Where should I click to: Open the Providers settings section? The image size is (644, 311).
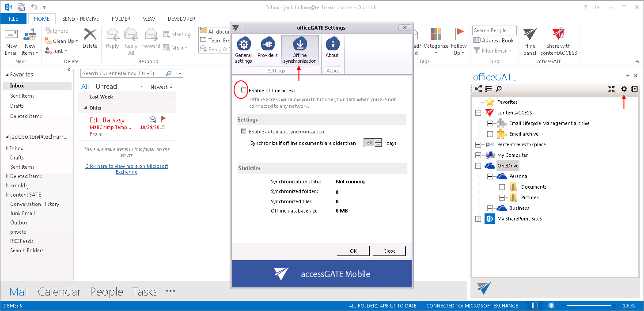coord(267,48)
